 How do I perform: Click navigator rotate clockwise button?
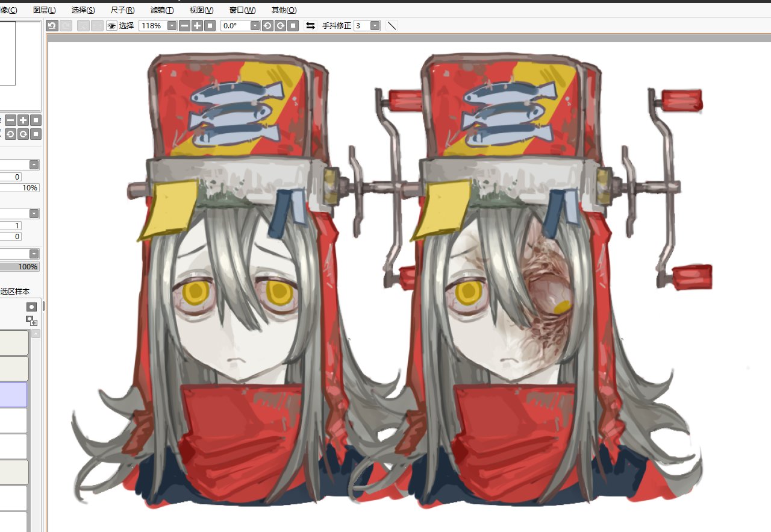[x=23, y=134]
